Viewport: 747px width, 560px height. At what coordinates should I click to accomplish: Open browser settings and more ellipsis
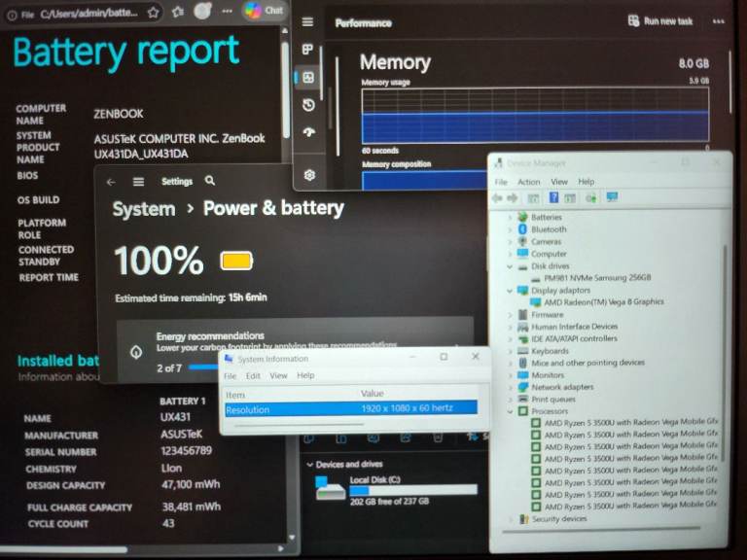(228, 11)
